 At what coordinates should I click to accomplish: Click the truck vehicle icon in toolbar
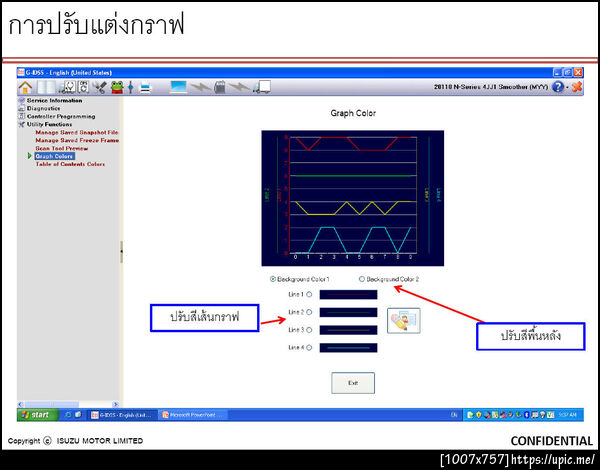(x=262, y=88)
